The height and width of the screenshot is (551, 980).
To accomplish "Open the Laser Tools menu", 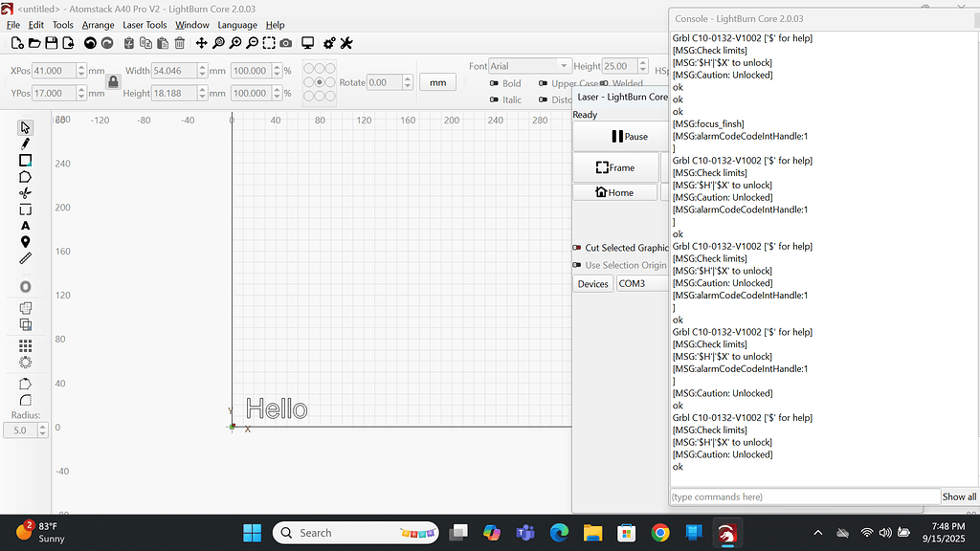I will click(x=145, y=25).
